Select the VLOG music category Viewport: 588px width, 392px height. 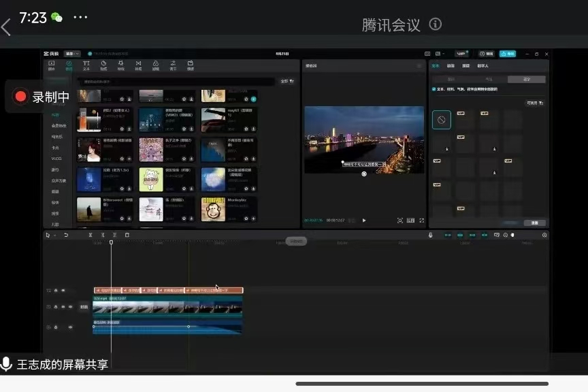(x=56, y=158)
